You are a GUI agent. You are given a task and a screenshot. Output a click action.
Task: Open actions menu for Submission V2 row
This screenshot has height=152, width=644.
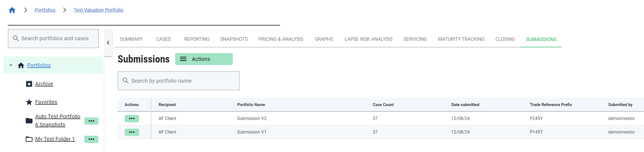pos(132,119)
